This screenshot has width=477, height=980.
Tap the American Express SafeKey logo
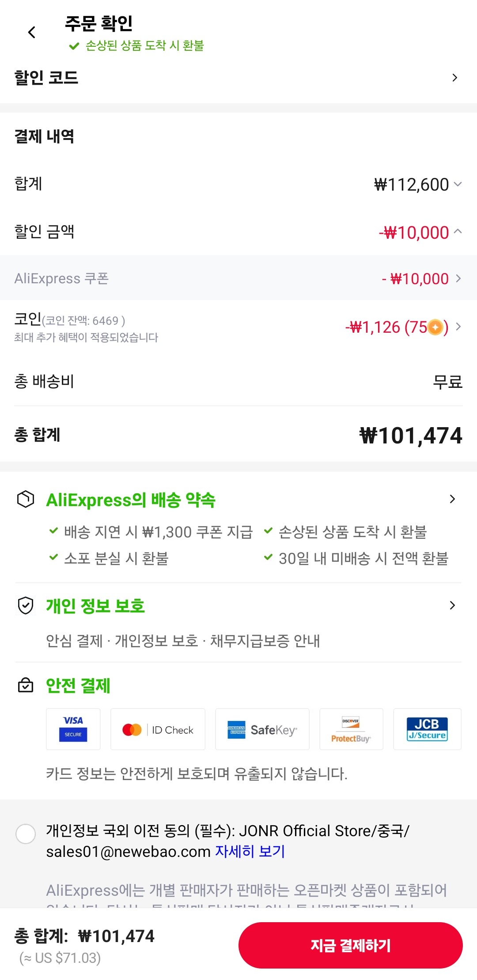tap(262, 729)
